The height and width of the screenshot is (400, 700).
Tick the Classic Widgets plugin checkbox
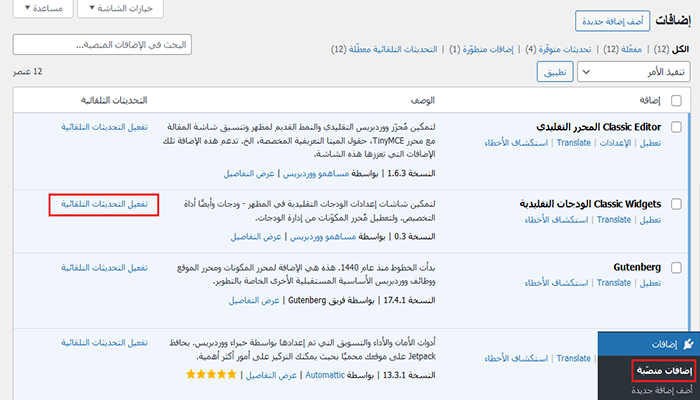click(676, 204)
